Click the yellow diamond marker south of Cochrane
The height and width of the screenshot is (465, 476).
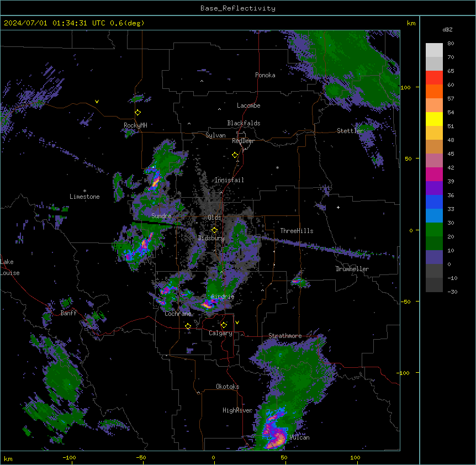pyautogui.click(x=188, y=326)
